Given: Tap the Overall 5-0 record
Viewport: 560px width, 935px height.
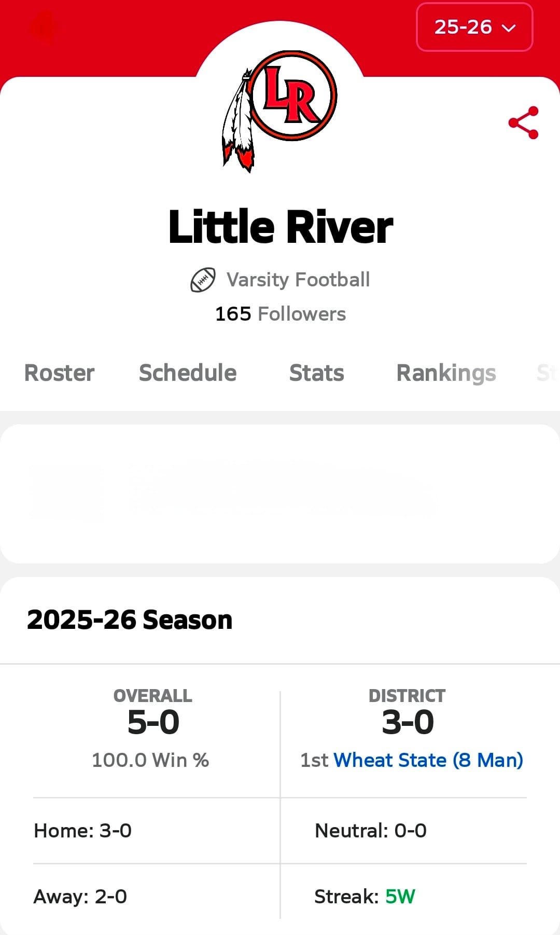Looking at the screenshot, I should point(153,722).
